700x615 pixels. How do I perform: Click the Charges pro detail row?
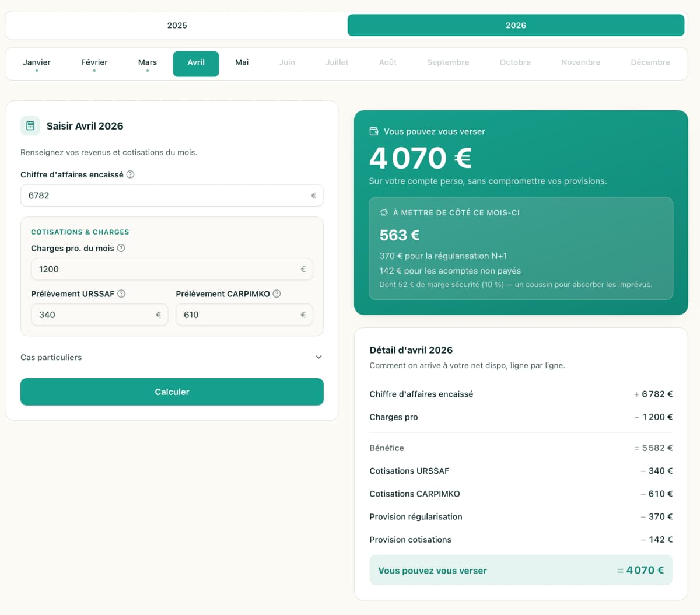point(521,417)
